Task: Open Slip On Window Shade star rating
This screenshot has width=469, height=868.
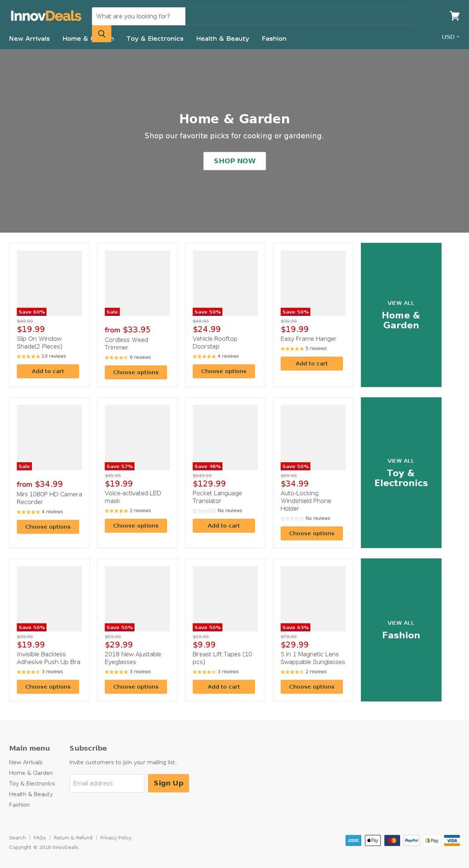Action: click(x=28, y=356)
